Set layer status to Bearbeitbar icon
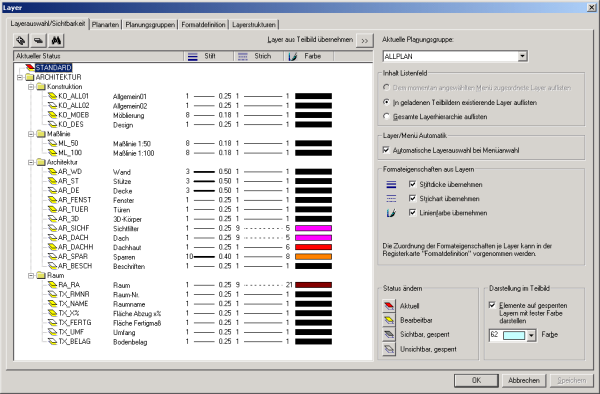Image resolution: width=600 pixels, height=394 pixels. coord(389,320)
